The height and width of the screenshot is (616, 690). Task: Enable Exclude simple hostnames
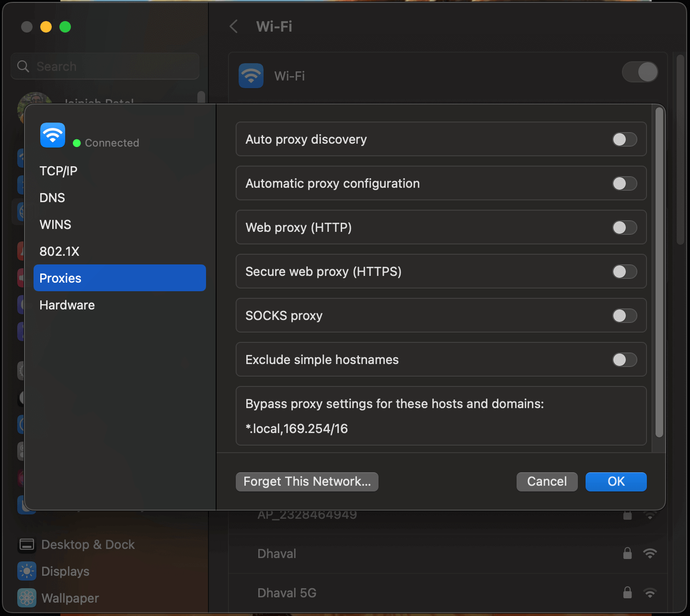coord(624,360)
